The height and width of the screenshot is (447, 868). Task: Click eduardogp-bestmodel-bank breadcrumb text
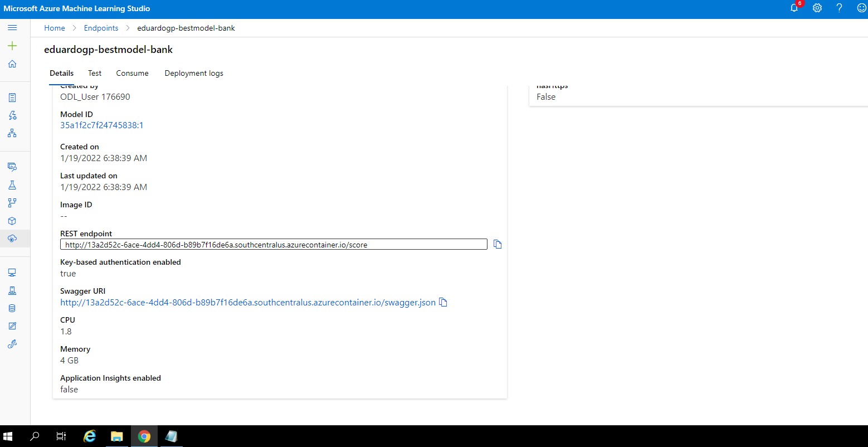186,28
